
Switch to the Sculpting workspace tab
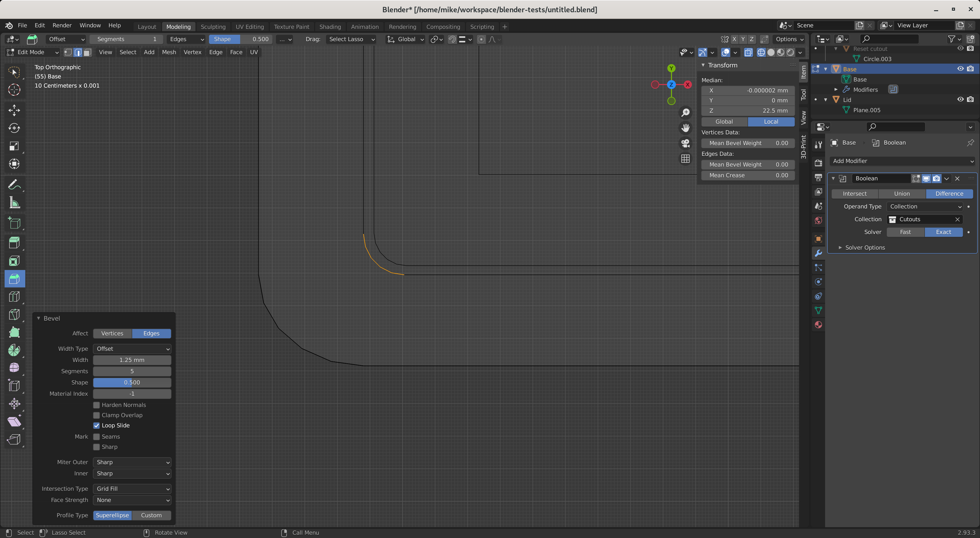[x=213, y=27]
